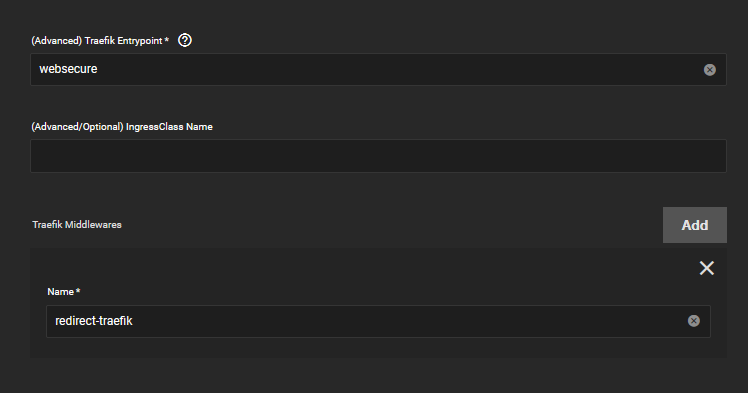Focus the Traefik Entrypoint input containing websecure

378,70
